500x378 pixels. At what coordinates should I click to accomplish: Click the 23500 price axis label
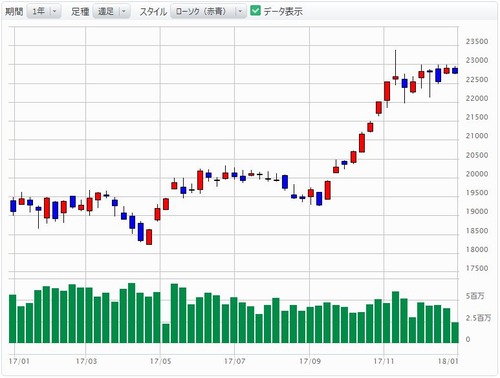[477, 42]
